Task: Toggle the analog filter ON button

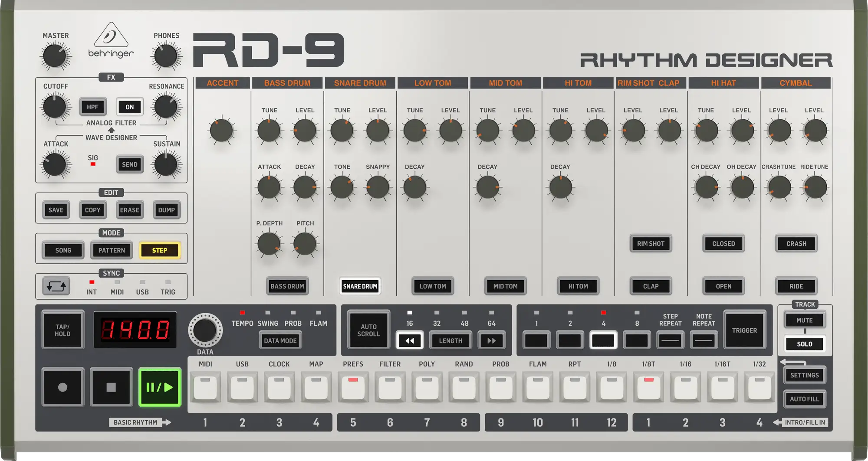Action: pos(129,107)
